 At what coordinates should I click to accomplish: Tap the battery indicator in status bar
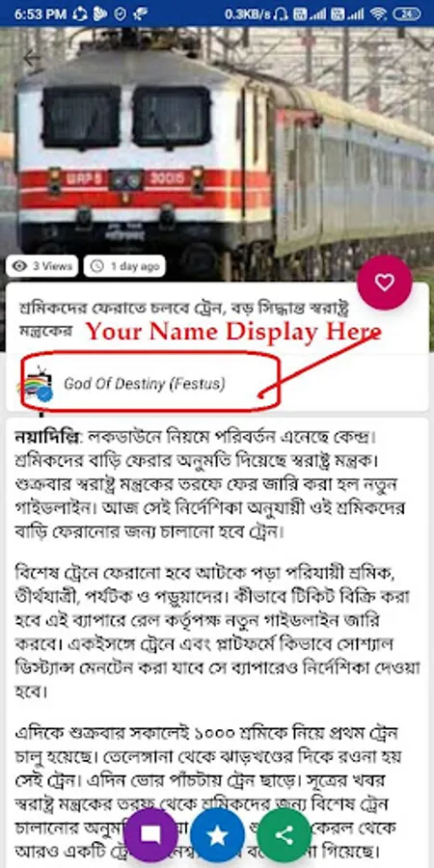pyautogui.click(x=406, y=14)
